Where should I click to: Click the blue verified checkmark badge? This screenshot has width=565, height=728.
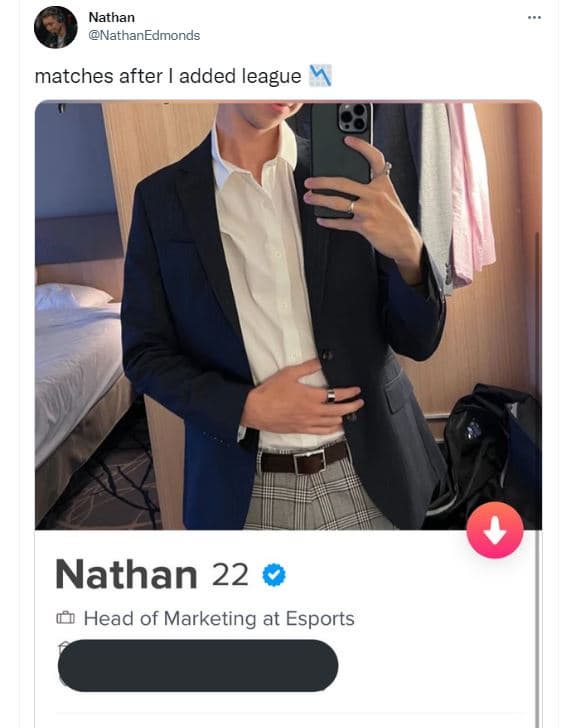274,575
